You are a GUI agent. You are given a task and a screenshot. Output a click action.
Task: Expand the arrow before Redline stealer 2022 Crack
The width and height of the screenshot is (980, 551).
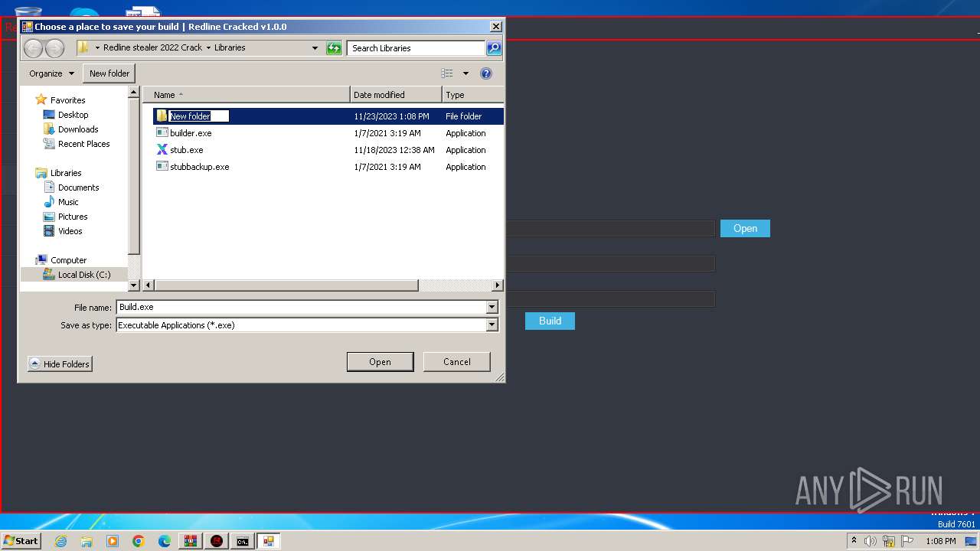pos(97,47)
